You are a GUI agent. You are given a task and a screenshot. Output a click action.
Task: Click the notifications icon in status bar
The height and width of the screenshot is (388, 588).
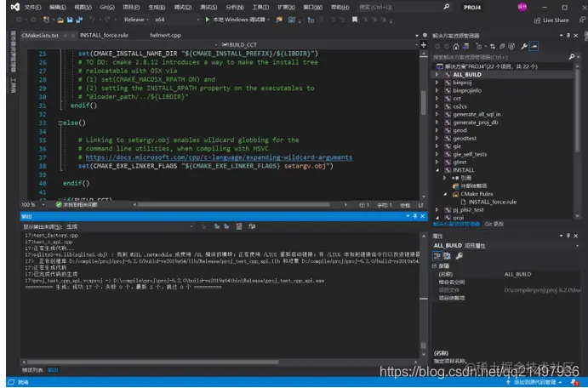575,382
